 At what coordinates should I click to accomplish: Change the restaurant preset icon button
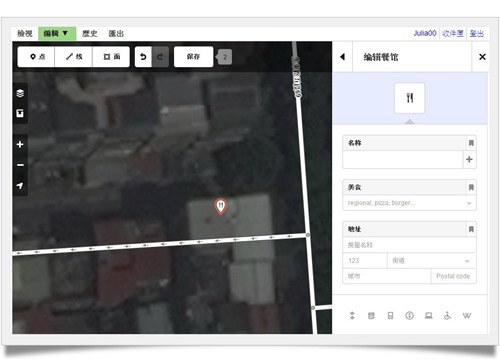[410, 98]
